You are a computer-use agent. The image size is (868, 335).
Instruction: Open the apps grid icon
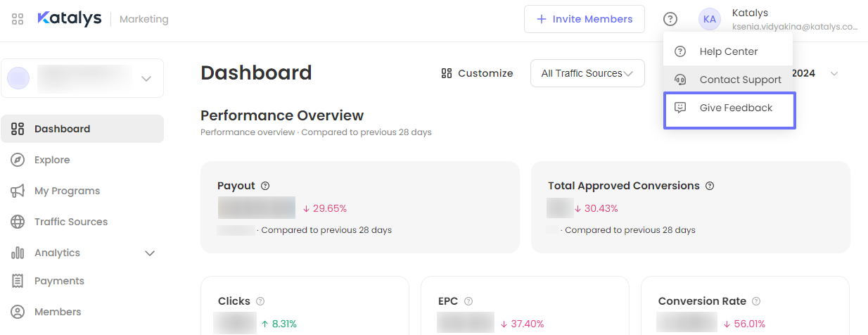[x=18, y=19]
